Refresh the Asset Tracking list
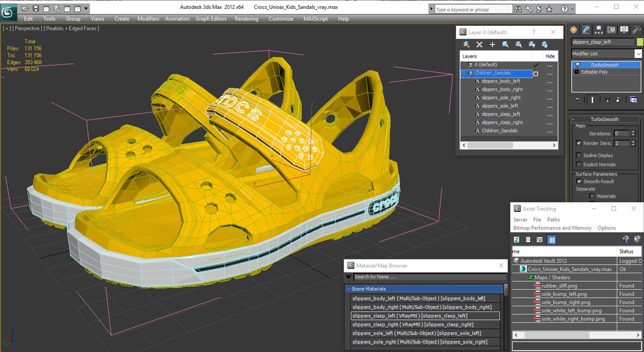Screen dimensions: 644x352 click(x=517, y=240)
